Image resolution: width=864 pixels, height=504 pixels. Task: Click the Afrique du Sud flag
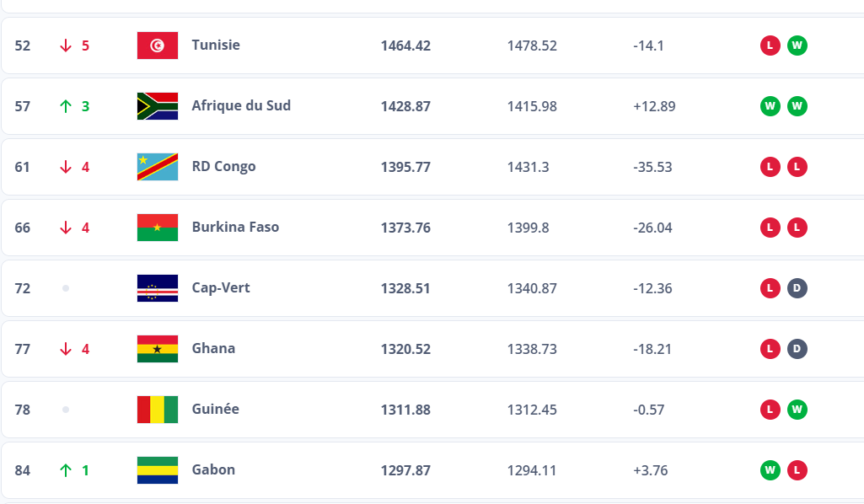coord(158,106)
